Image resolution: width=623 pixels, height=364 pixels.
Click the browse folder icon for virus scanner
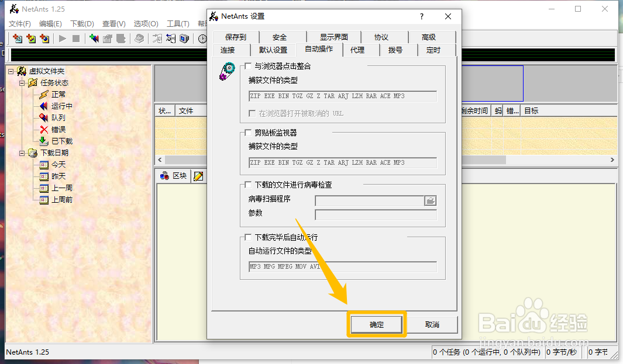(431, 201)
